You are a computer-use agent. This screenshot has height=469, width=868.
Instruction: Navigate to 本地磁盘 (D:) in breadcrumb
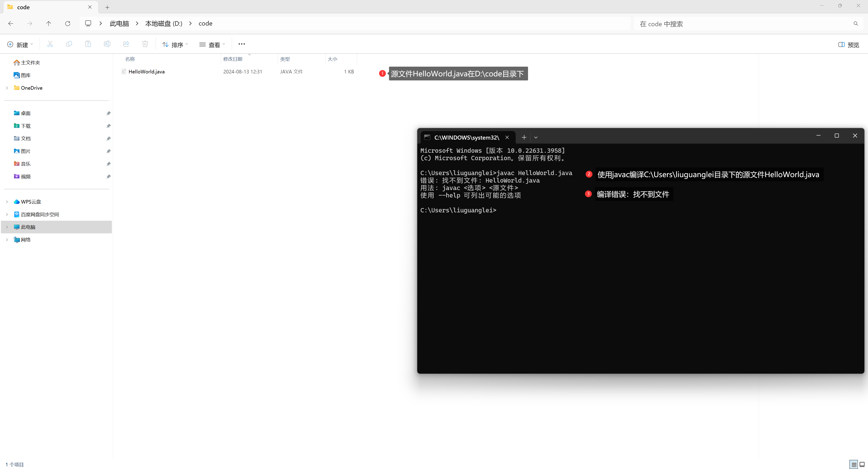[163, 23]
